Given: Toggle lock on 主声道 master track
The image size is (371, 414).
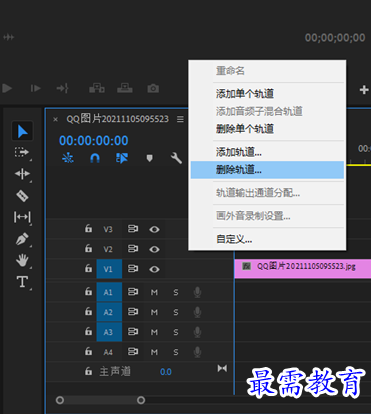Looking at the screenshot, I should 88,371.
